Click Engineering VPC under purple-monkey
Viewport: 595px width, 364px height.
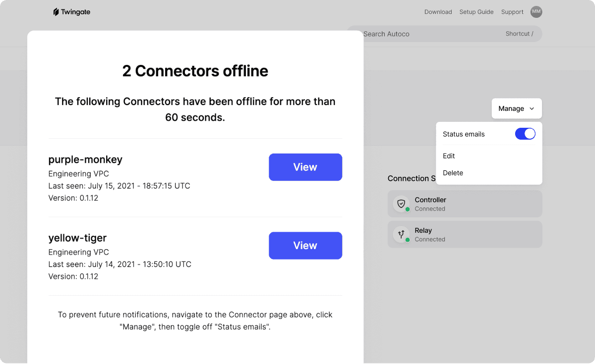(78, 174)
